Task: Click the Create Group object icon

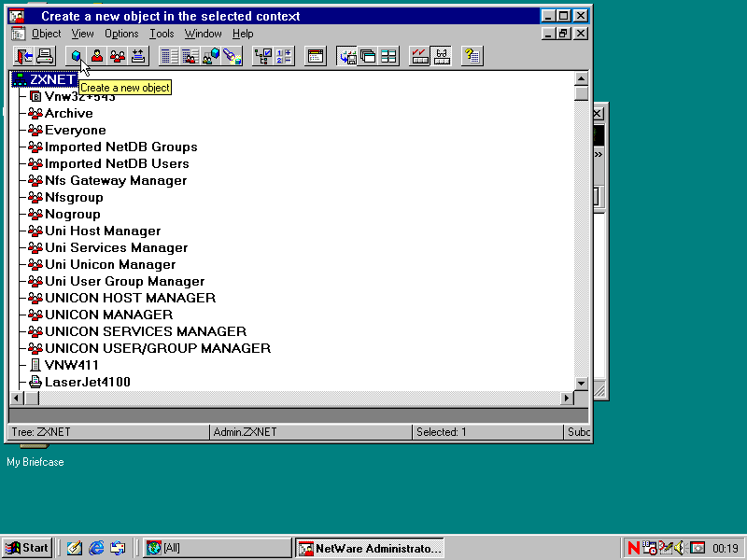Action: point(118,56)
